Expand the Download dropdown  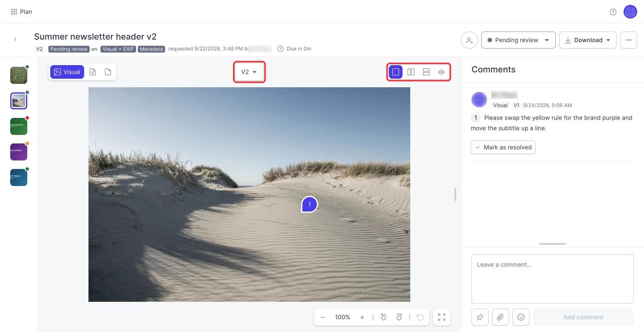coord(588,40)
